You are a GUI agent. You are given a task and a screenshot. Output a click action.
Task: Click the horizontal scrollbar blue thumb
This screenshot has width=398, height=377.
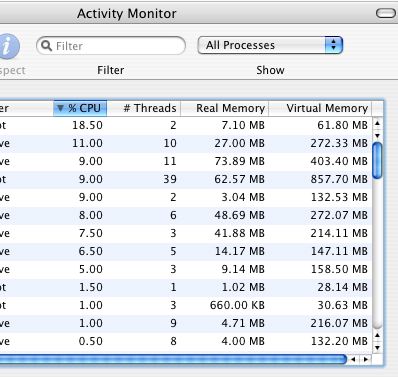pyautogui.click(x=173, y=359)
